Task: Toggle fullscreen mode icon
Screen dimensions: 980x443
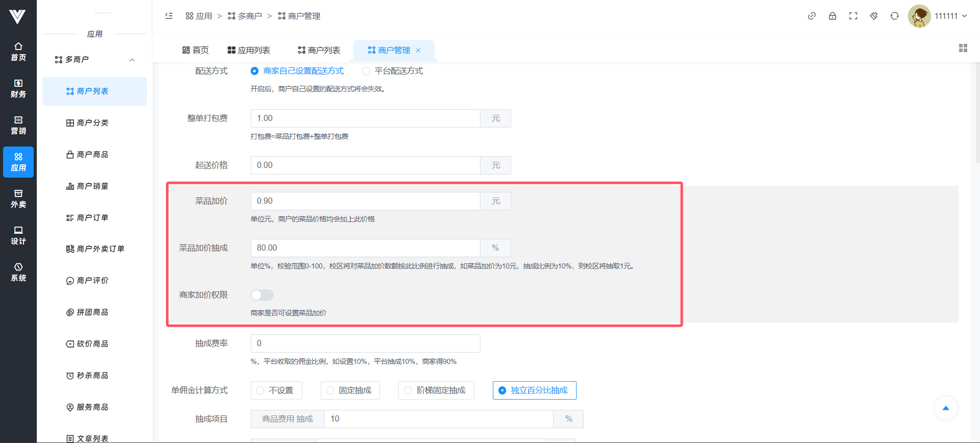Action: (x=853, y=16)
